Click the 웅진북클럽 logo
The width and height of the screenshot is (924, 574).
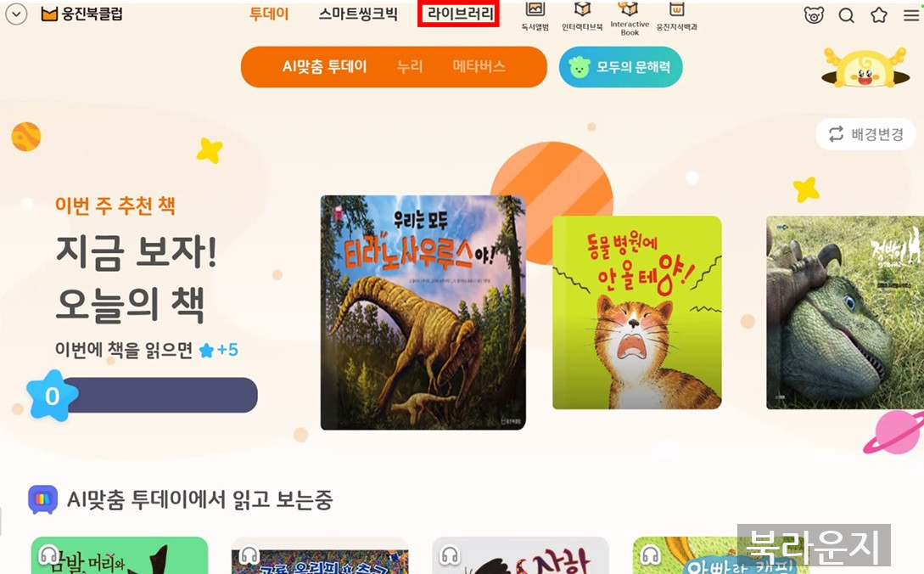point(82,14)
